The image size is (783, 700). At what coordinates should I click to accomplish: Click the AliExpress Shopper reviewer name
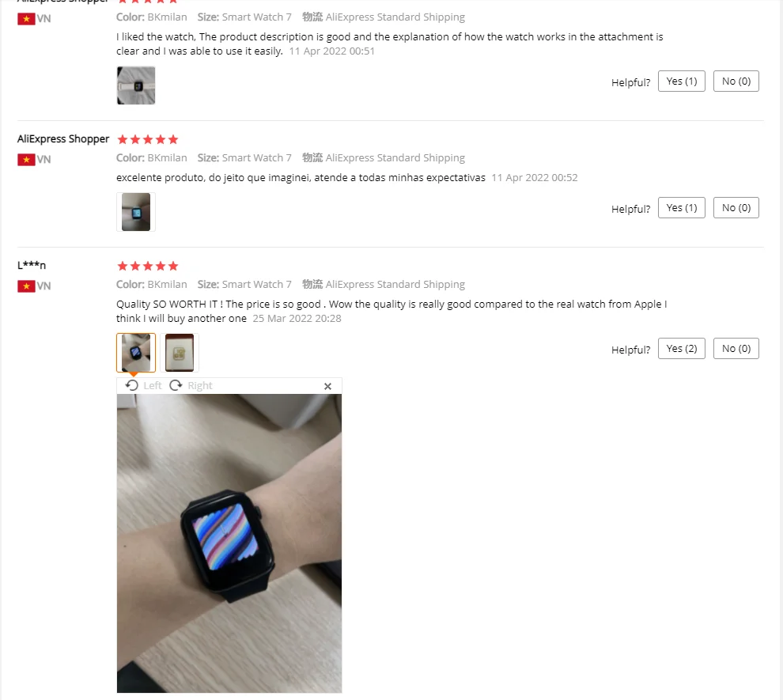[x=63, y=138]
